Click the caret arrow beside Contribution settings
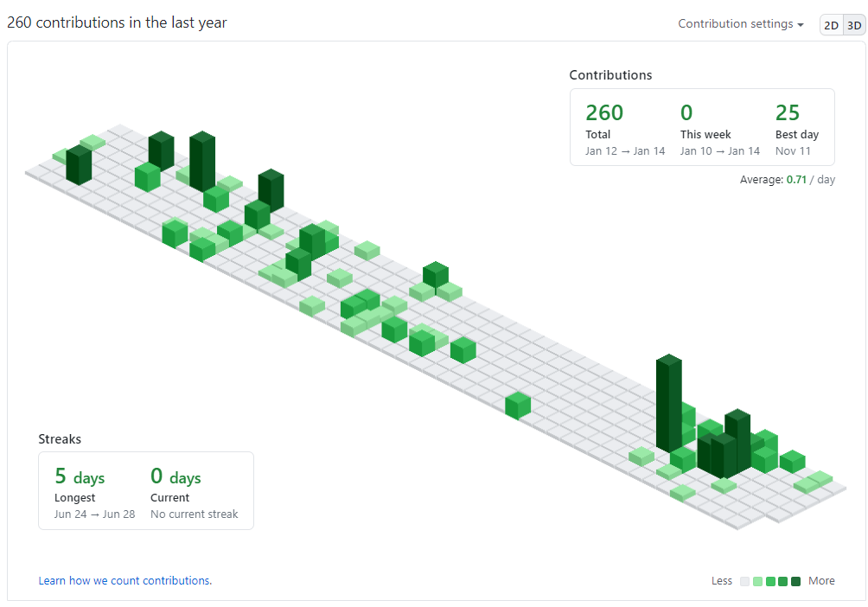 [x=800, y=25]
